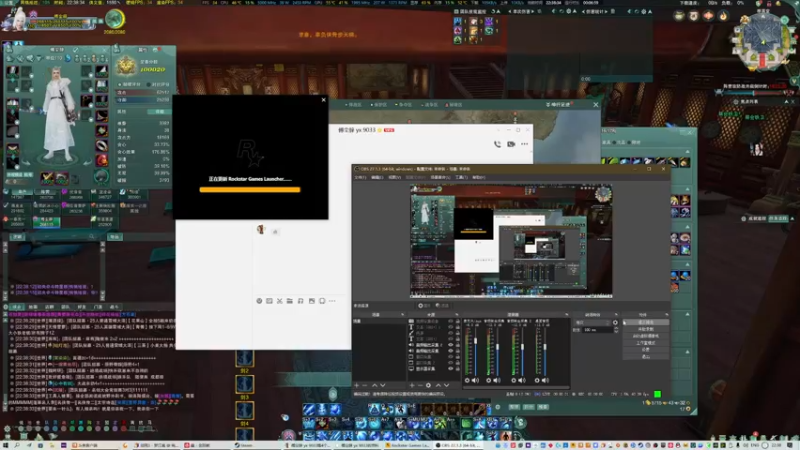Open source properties gear below OBS sources list
This screenshot has width=800, height=450.
[x=428, y=385]
